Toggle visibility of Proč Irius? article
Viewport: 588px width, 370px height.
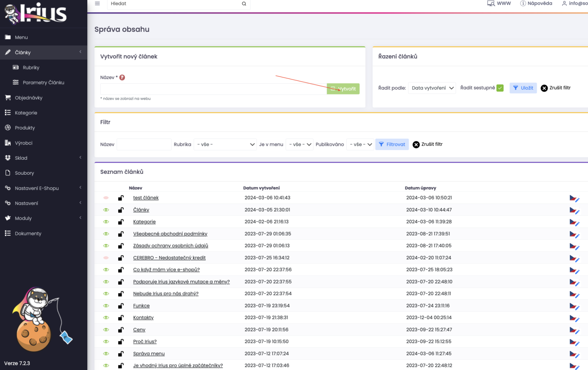106,342
